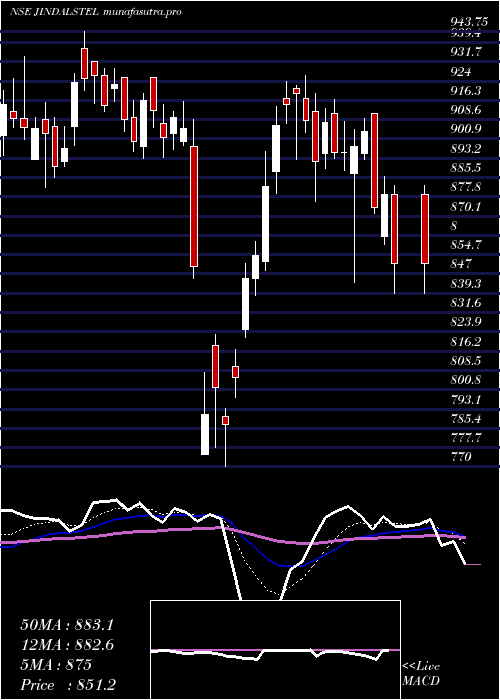The height and width of the screenshot is (700, 500).
Task: Click the 839.3 price axis label
Action: click(x=467, y=284)
